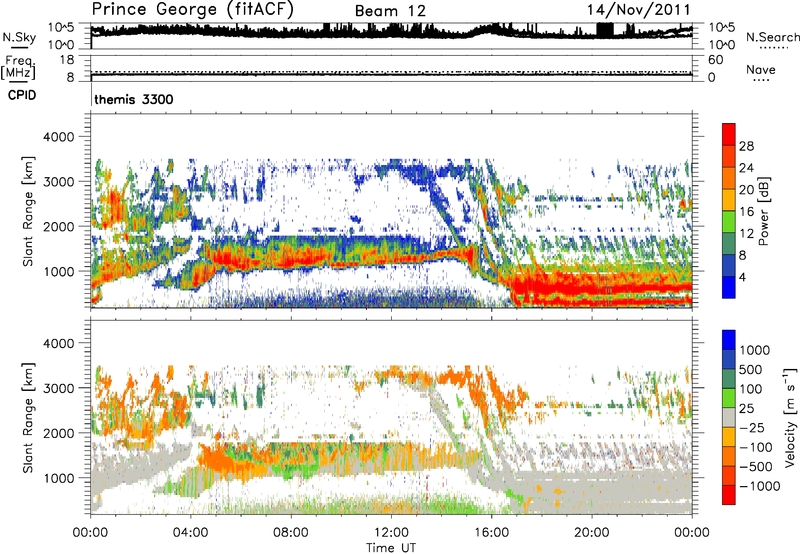Click the 'N.Sky' legend label
The height and width of the screenshot is (554, 800).
pyautogui.click(x=19, y=37)
